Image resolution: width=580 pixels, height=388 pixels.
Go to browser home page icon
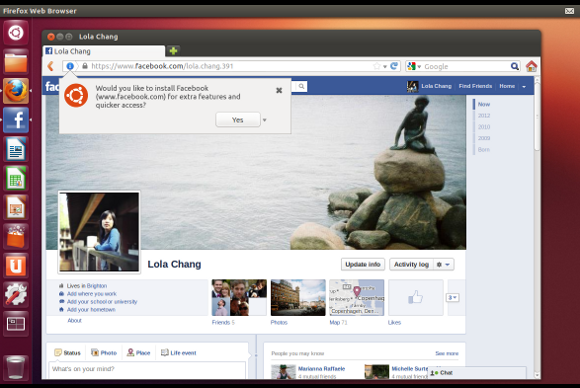[x=532, y=66]
